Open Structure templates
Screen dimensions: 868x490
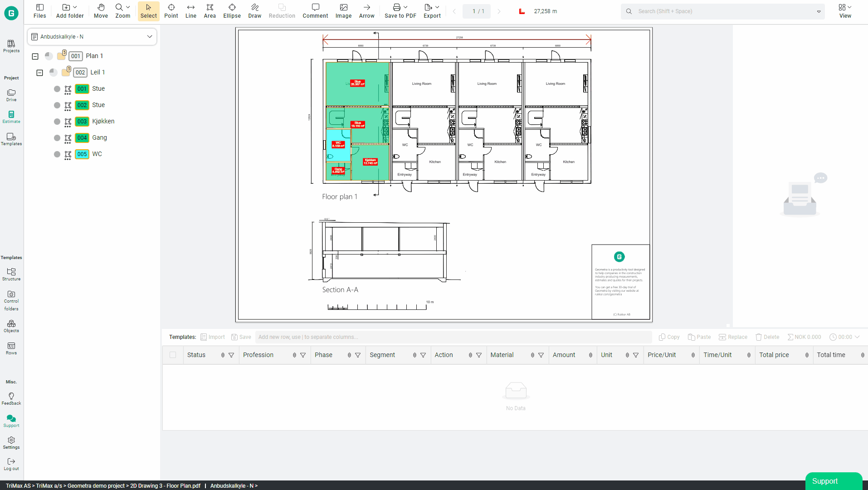click(x=11, y=274)
